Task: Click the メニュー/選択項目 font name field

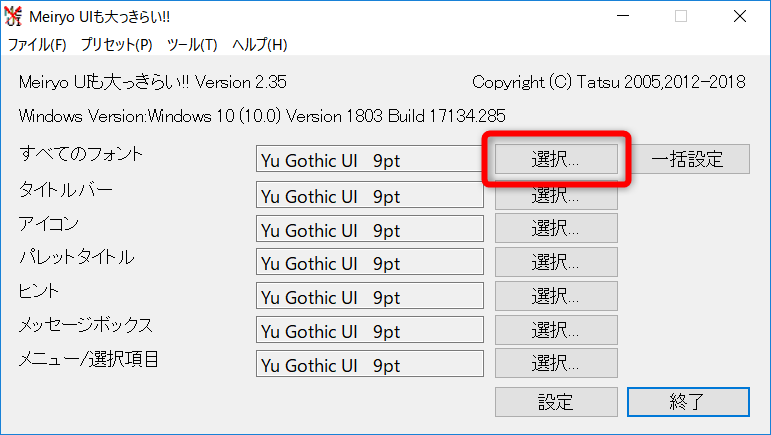Action: click(x=369, y=365)
